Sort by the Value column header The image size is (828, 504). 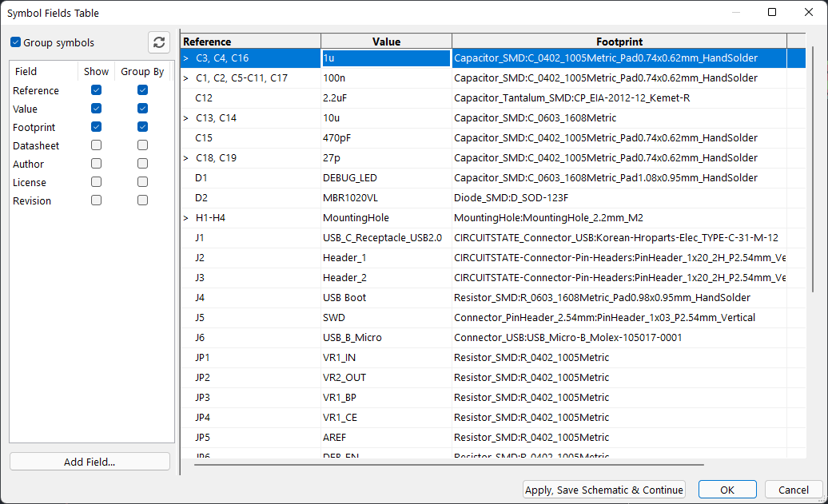pos(387,42)
